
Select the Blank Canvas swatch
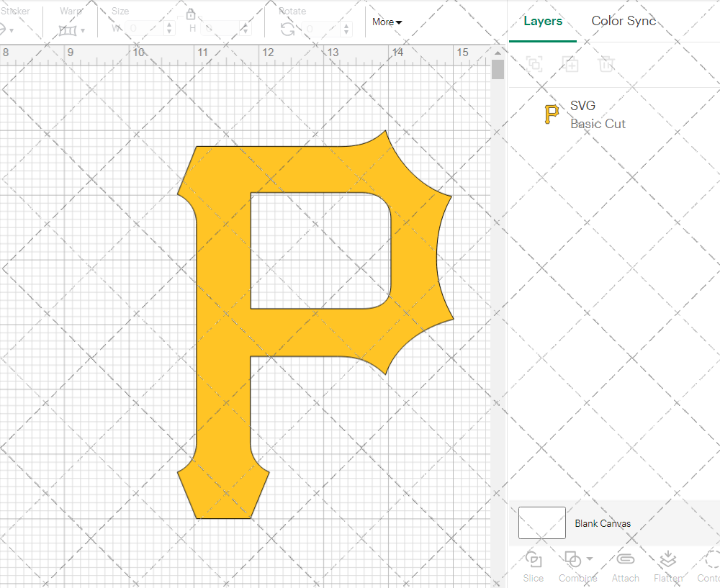(x=542, y=523)
